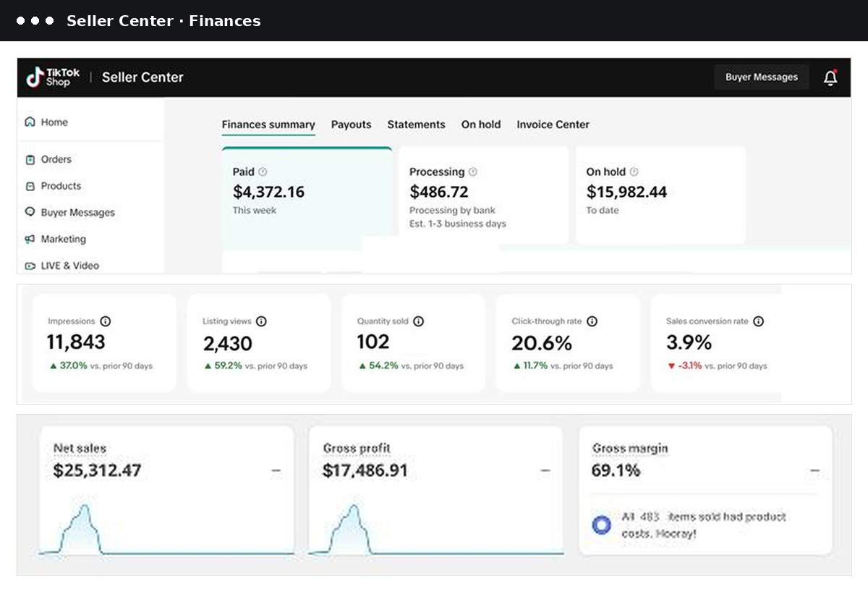Click the Marketing megaphone icon

click(30, 239)
